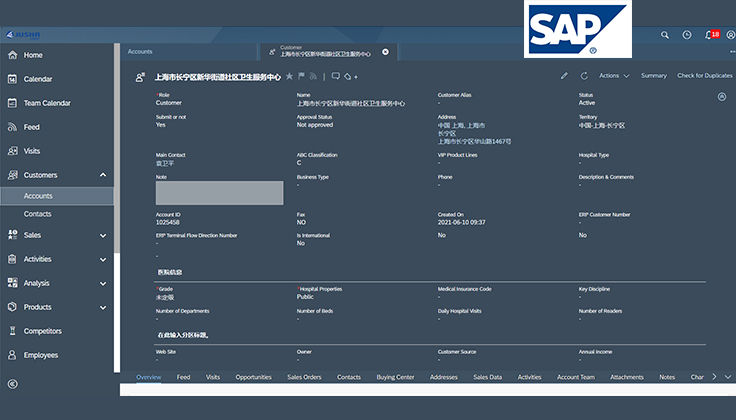Screen dimensions: 736x420
Task: Mark account as favorite with star icon
Action: 289,76
